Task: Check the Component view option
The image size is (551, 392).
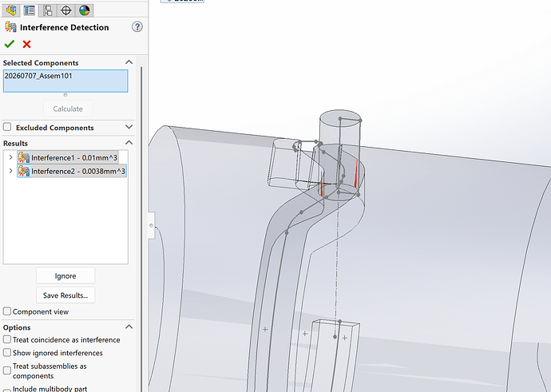Action: click(7, 311)
